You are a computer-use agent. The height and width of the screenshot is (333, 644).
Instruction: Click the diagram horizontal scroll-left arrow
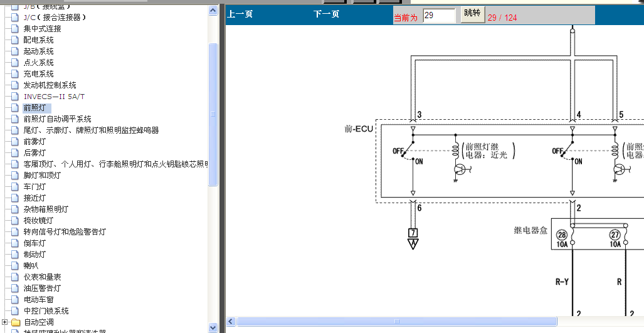pos(230,322)
